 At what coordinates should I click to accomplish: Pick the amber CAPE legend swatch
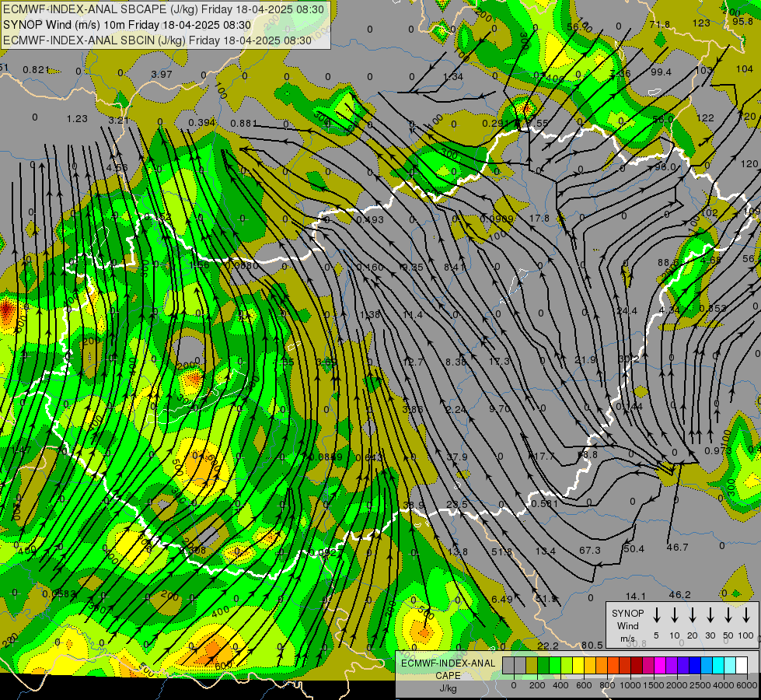[590, 666]
